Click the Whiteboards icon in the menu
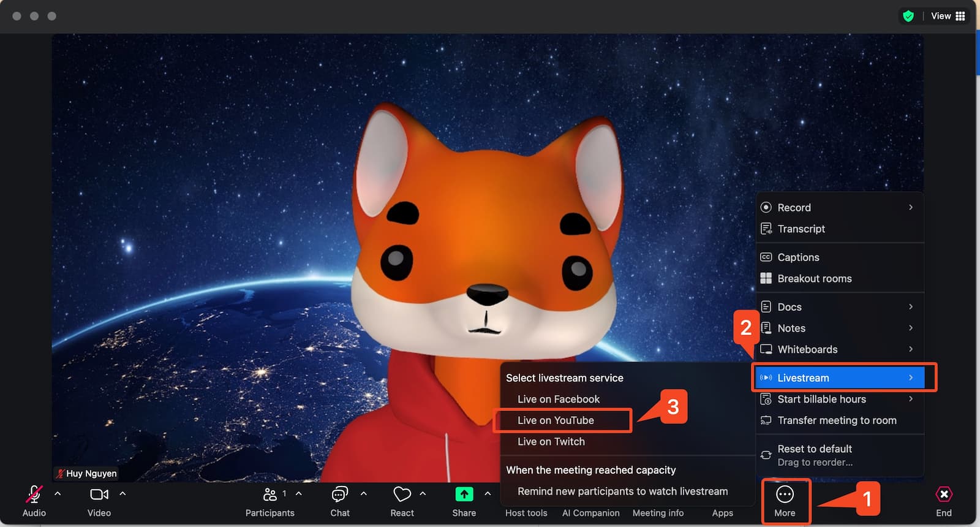 [766, 349]
